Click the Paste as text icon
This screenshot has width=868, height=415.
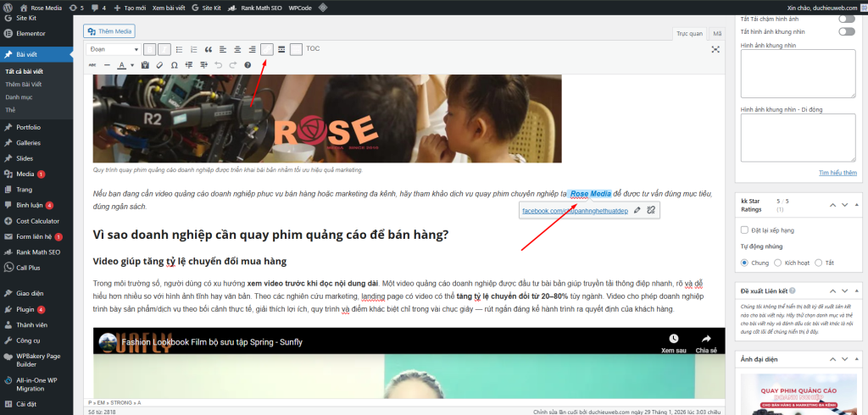(145, 64)
